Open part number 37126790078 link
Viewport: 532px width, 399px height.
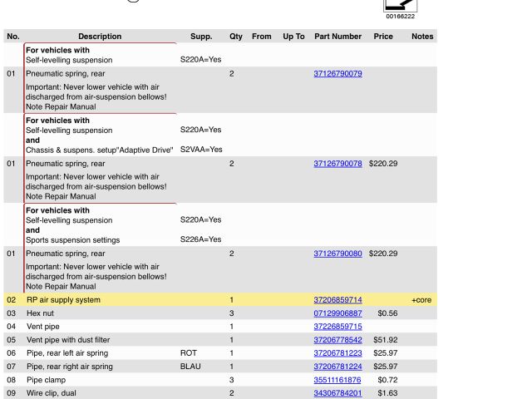(337, 164)
